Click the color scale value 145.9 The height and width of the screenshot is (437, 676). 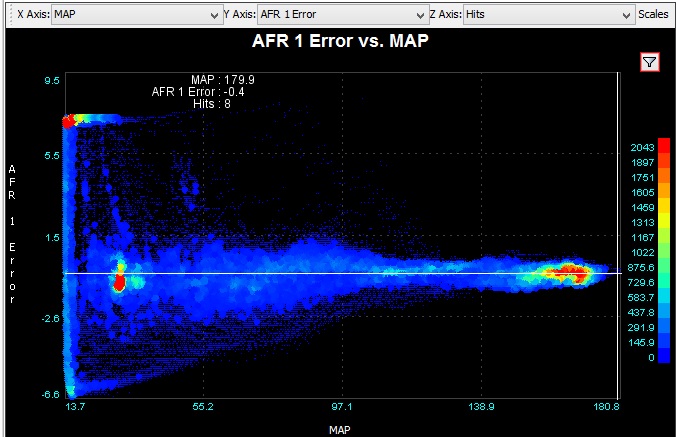click(x=641, y=343)
